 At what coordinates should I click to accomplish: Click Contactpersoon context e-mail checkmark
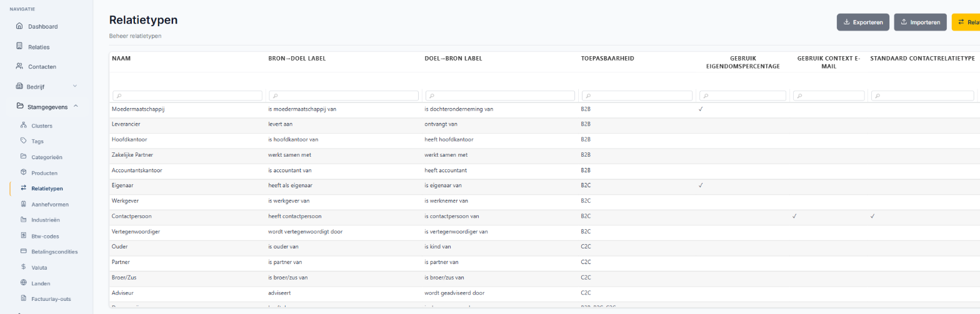click(x=794, y=216)
